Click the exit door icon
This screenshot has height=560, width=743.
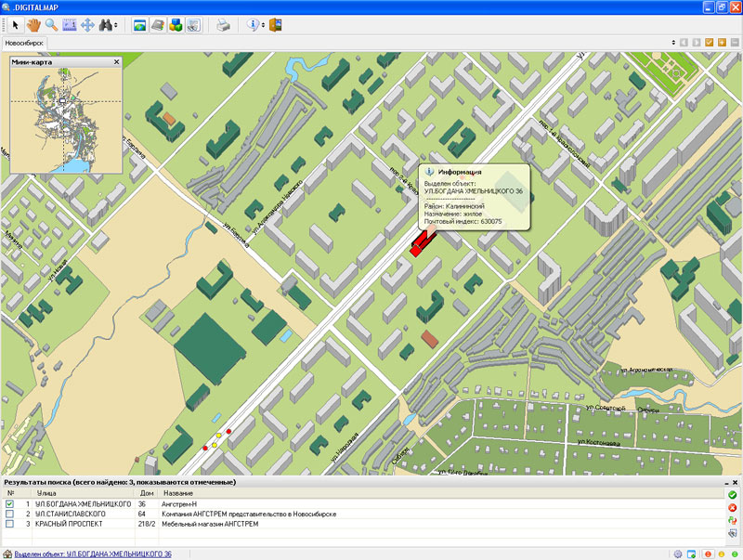pyautogui.click(x=275, y=25)
